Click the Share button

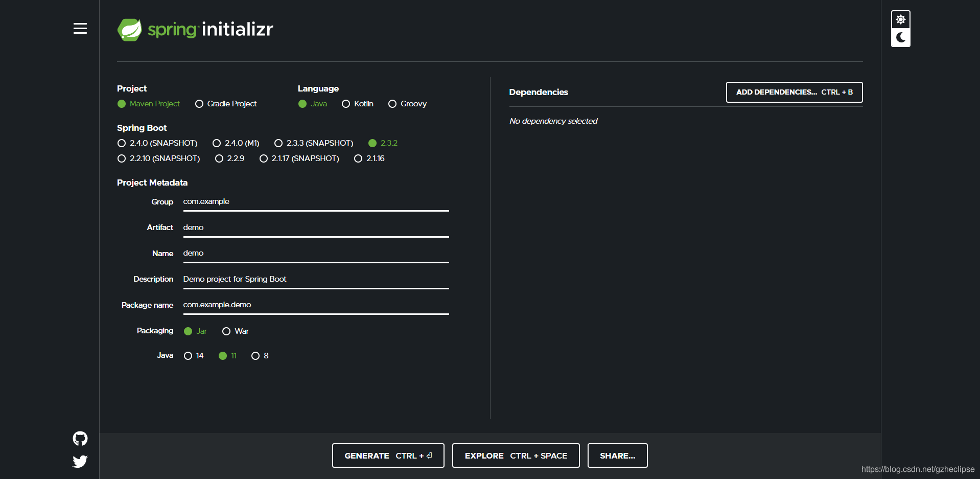617,455
